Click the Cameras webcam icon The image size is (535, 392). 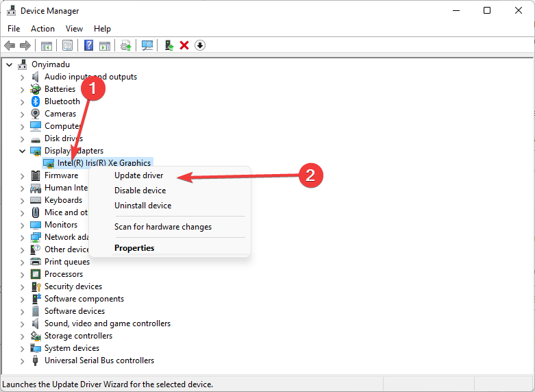click(x=36, y=114)
